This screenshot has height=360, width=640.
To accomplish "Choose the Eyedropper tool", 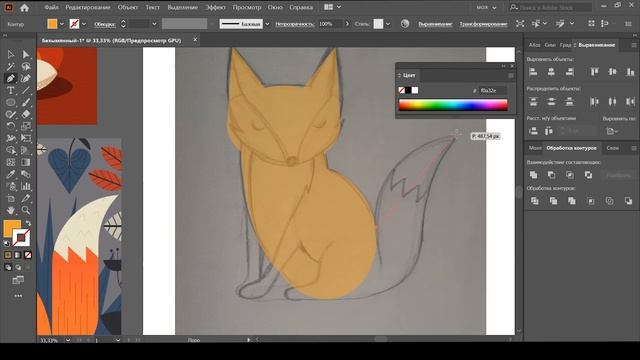I will click(11, 174).
